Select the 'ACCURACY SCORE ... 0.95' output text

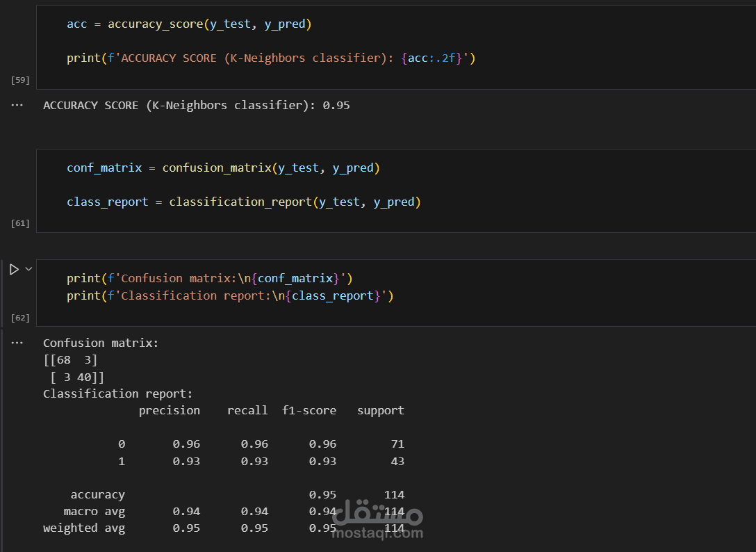tap(196, 105)
